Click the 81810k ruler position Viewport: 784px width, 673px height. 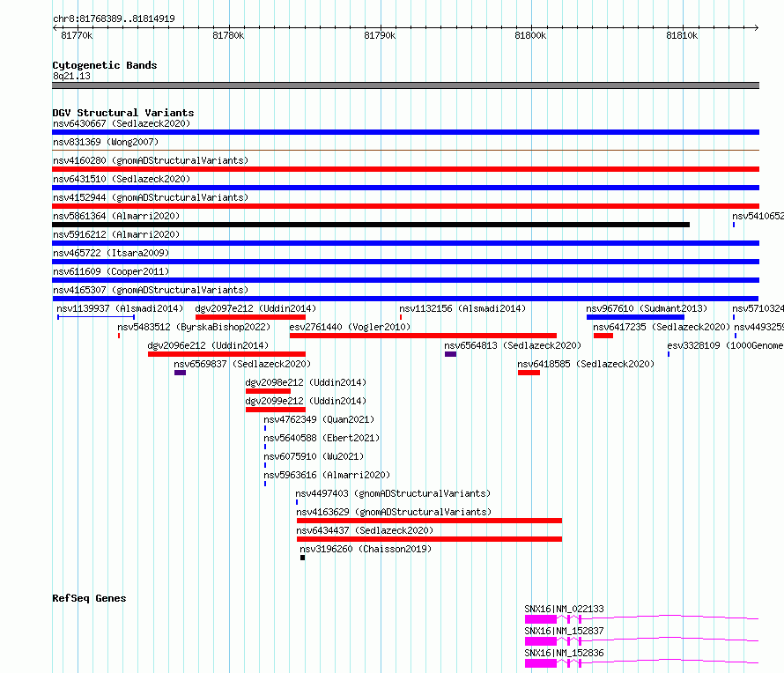682,35
